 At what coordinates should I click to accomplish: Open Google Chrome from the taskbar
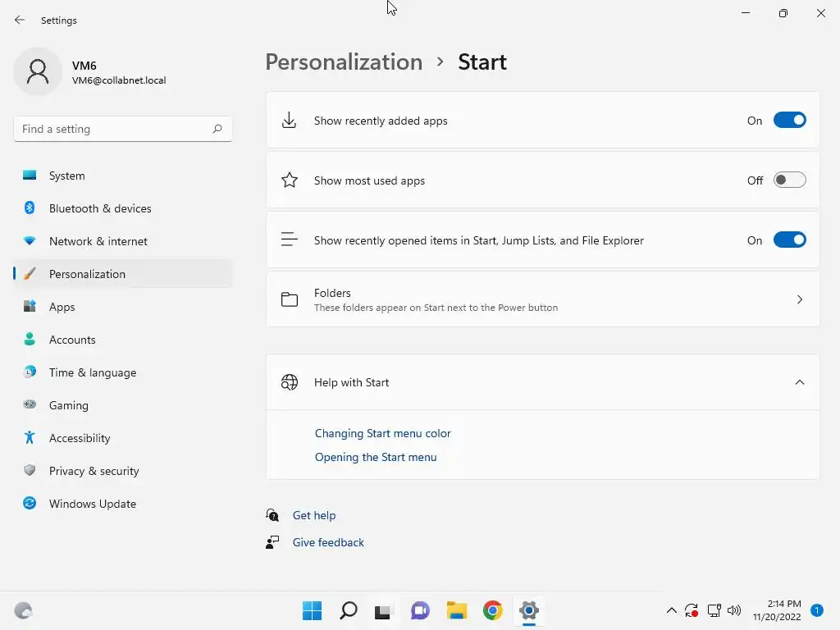click(492, 610)
